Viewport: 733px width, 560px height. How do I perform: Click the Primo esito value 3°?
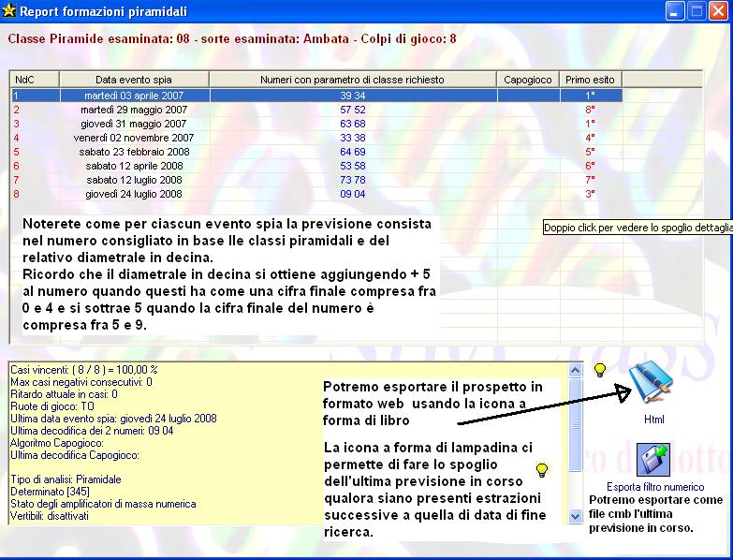(591, 194)
